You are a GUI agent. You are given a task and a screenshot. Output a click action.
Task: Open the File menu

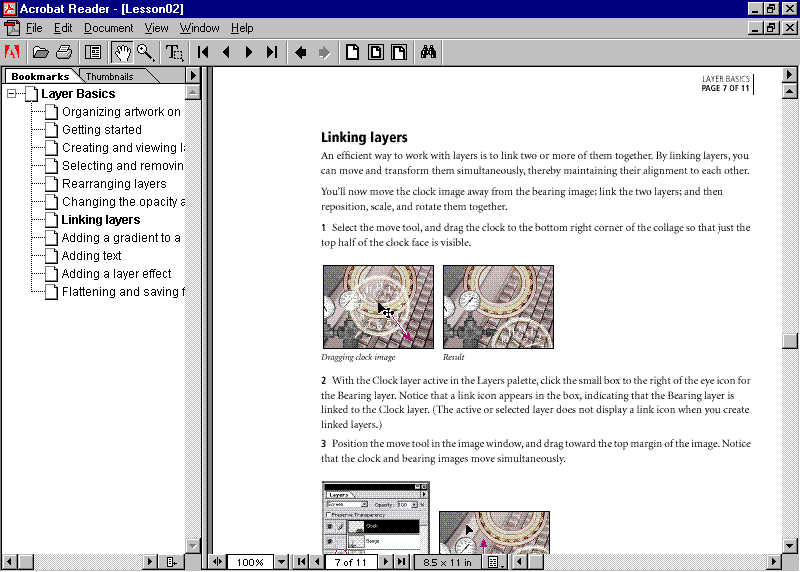[34, 28]
